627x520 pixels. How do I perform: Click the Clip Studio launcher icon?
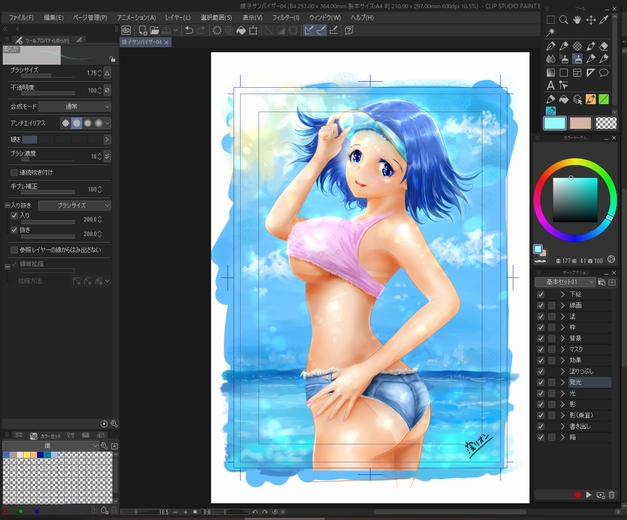click(126, 30)
